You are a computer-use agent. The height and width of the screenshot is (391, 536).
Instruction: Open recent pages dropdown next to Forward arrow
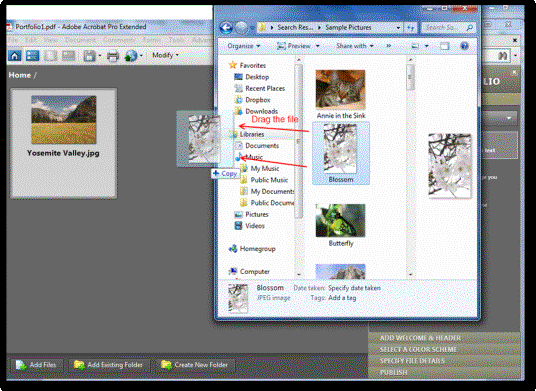(252, 28)
